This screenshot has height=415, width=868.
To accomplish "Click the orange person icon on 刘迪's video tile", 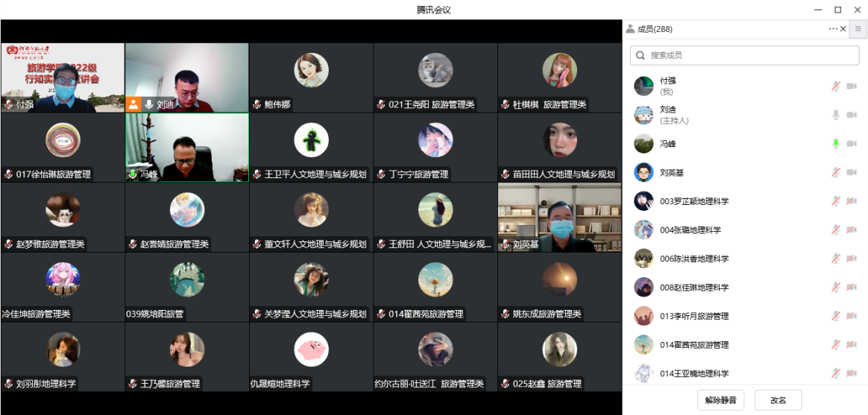I will (133, 104).
